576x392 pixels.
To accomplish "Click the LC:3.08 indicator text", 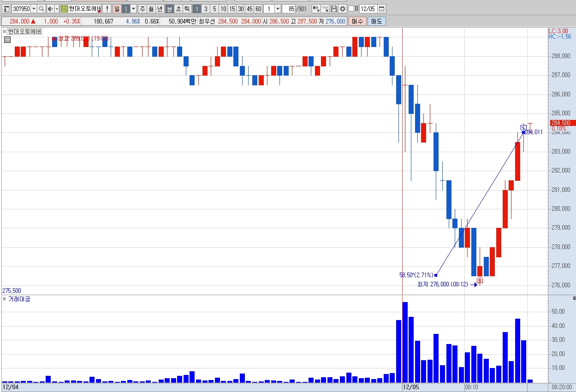I will tap(558, 31).
